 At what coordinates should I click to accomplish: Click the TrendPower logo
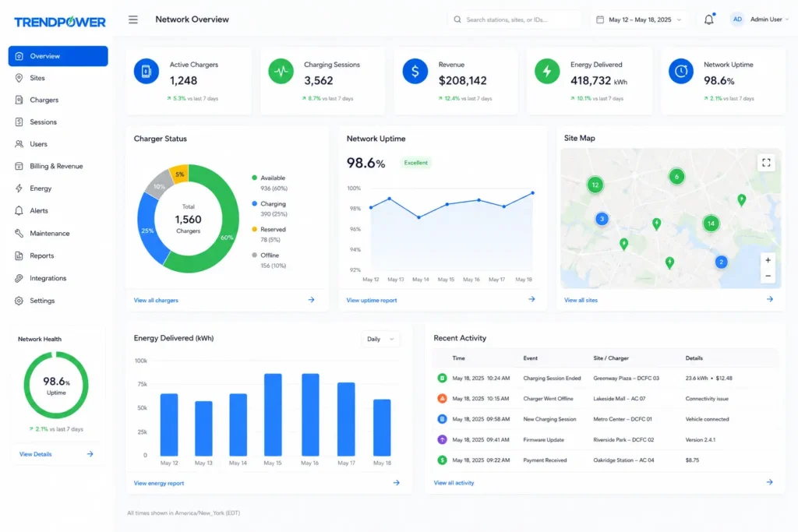pyautogui.click(x=59, y=22)
